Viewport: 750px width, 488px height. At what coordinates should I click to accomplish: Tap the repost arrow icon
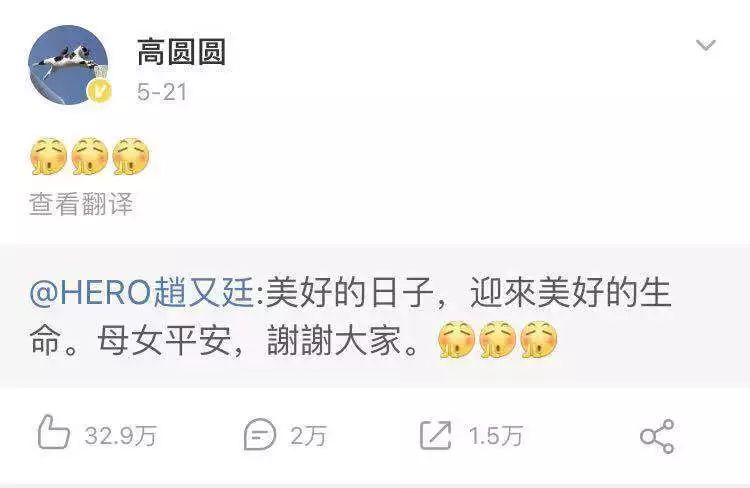tap(436, 435)
